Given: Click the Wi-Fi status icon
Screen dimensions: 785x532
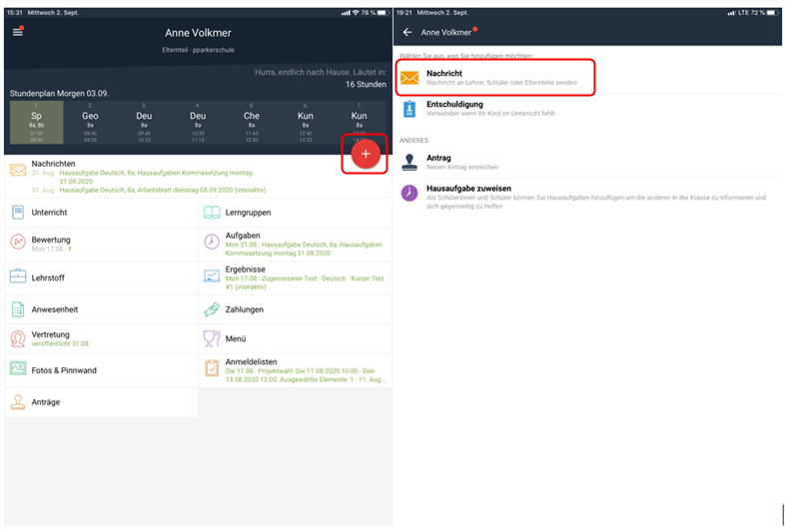Looking at the screenshot, I should [356, 13].
